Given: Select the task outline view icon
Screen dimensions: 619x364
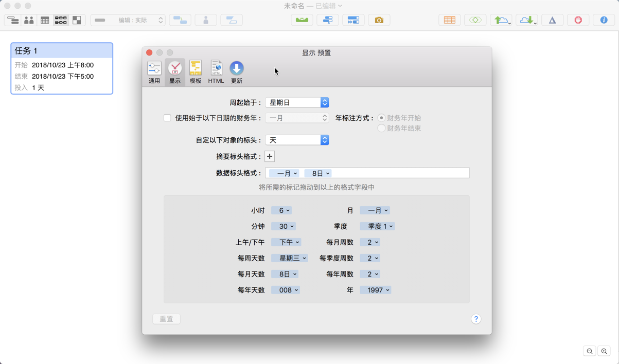Looking at the screenshot, I should point(12,20).
